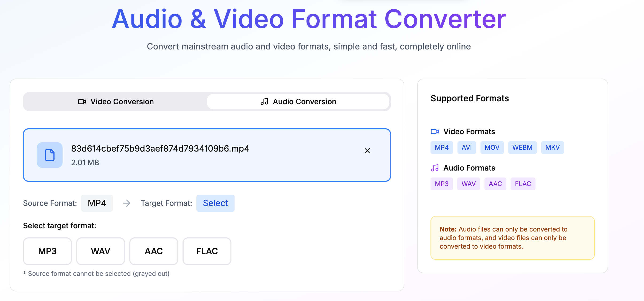Open the target format Select button
This screenshot has height=301, width=644.
coord(215,203)
